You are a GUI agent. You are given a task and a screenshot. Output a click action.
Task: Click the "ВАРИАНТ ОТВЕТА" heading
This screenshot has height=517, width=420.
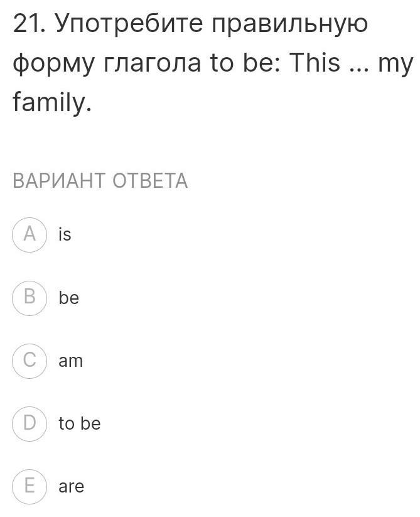tap(100, 181)
